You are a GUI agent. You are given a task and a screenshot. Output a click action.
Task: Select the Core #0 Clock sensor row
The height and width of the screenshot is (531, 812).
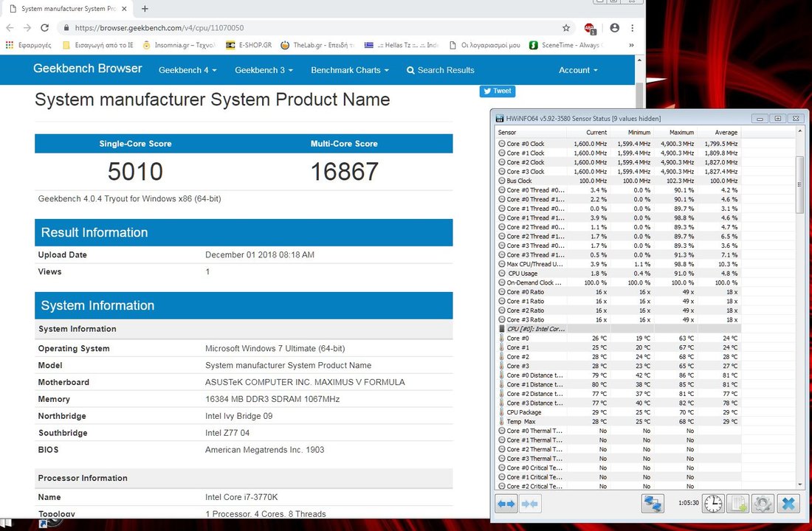point(619,144)
